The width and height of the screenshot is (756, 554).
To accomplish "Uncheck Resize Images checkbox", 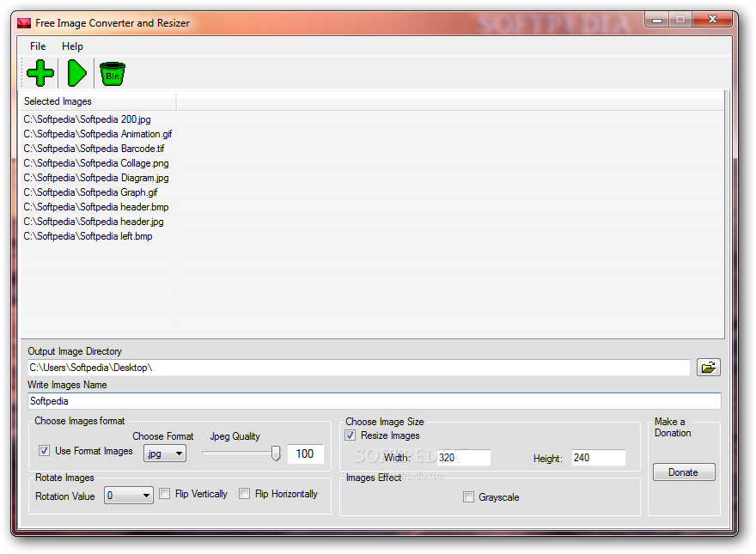I will (x=350, y=435).
